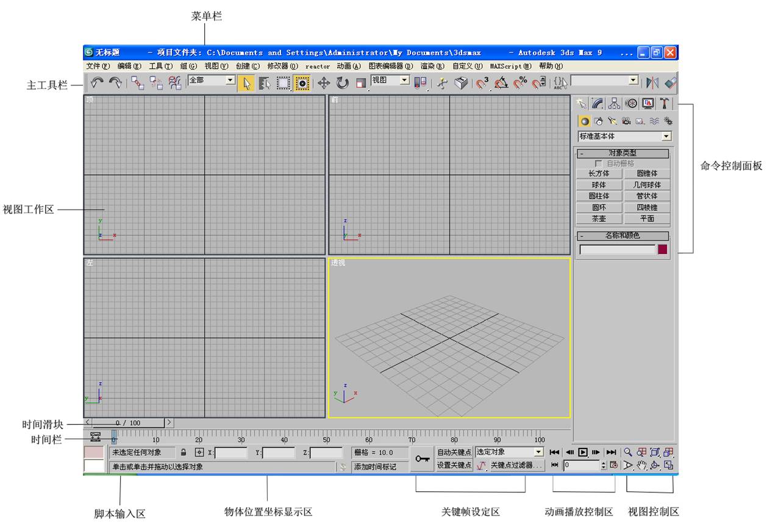
Task: Open the 渲染 menu
Action: [432, 66]
